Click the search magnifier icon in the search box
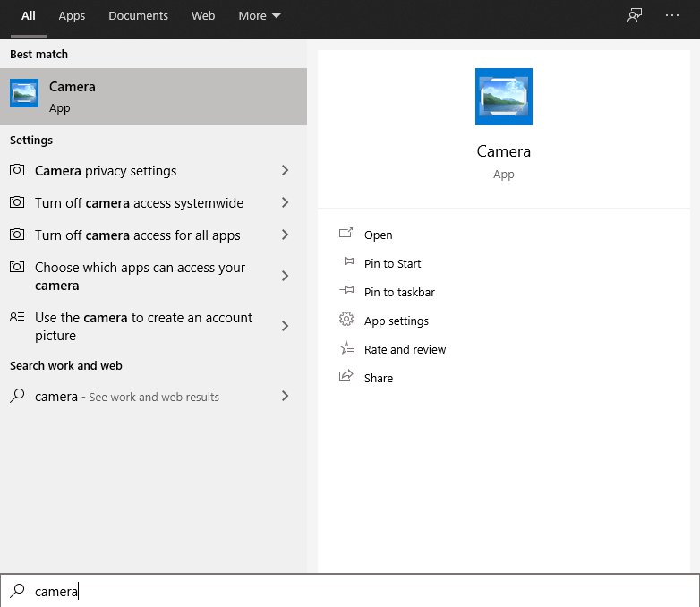 tap(17, 591)
